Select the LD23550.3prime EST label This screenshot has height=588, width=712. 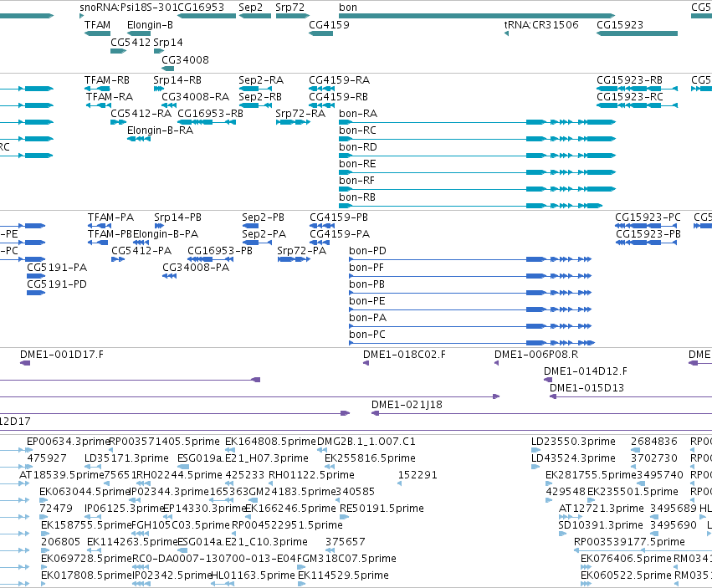click(573, 442)
